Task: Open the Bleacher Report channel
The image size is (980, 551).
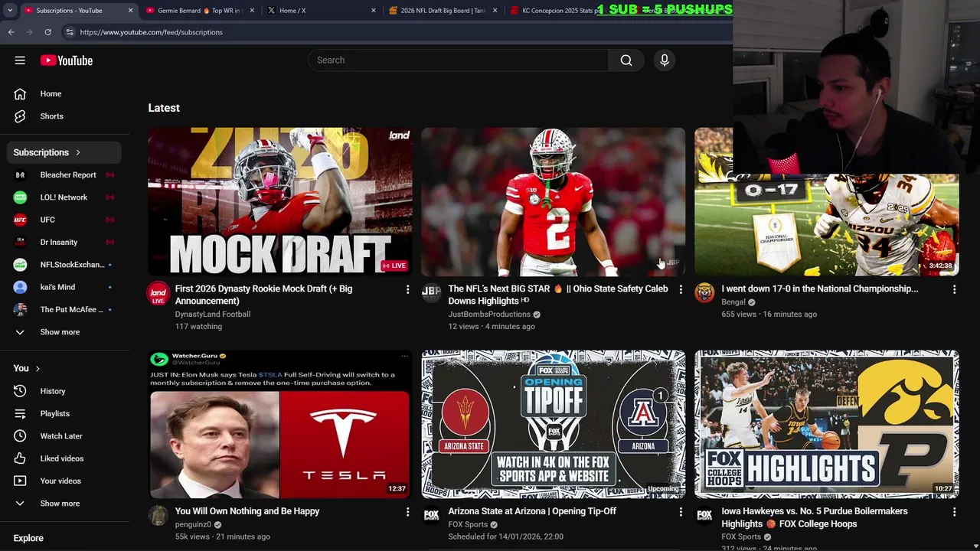Action: coord(66,174)
